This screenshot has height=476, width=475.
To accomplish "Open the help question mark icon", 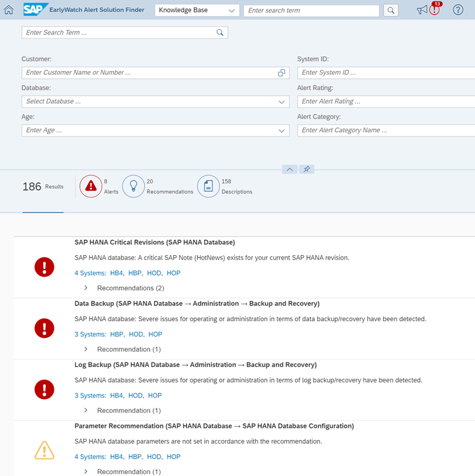I will pos(458,10).
